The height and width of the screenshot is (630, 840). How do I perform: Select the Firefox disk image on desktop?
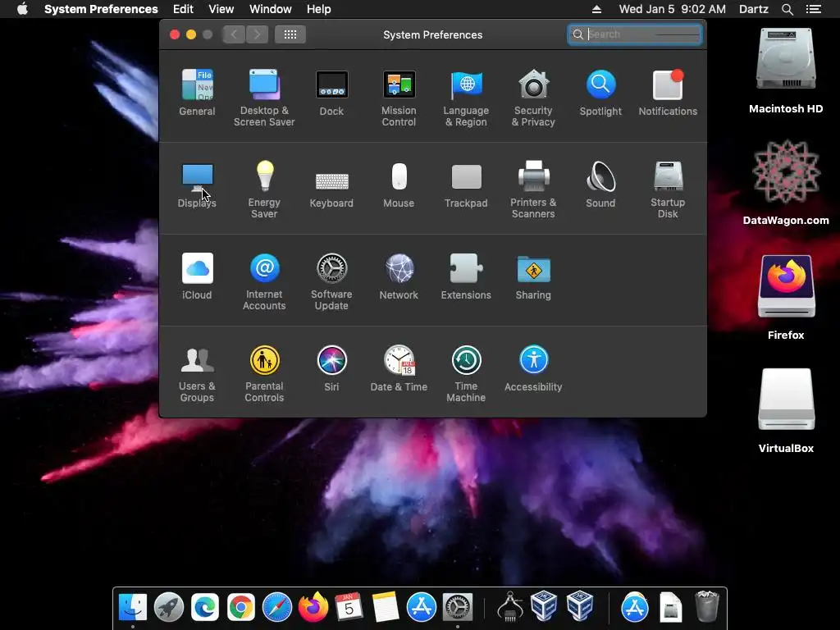[x=786, y=297]
